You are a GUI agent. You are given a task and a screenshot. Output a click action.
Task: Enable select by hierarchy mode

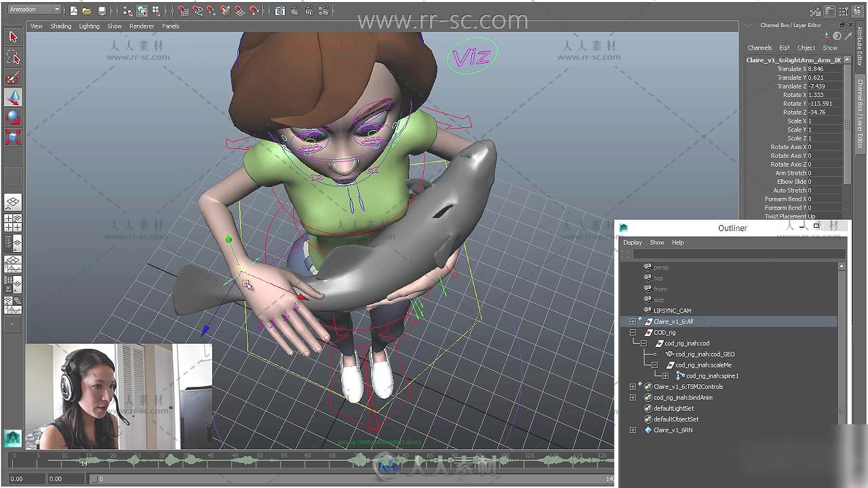pos(128,11)
